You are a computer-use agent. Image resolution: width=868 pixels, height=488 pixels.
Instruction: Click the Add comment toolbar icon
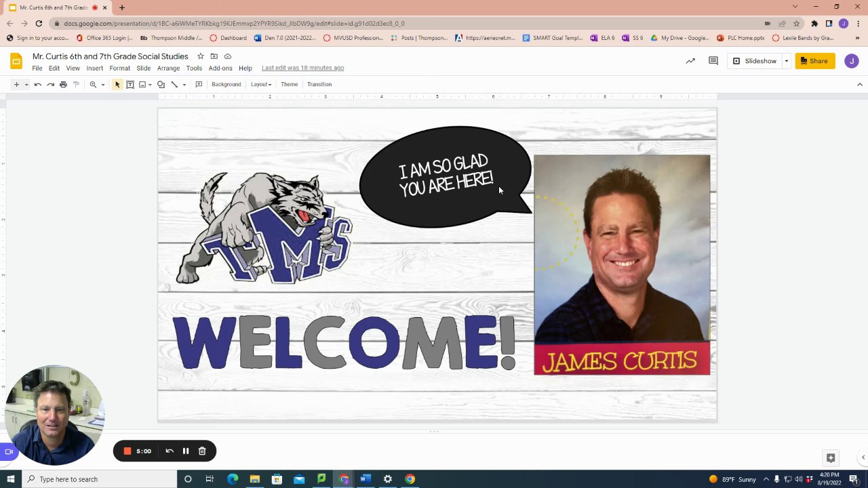click(199, 85)
